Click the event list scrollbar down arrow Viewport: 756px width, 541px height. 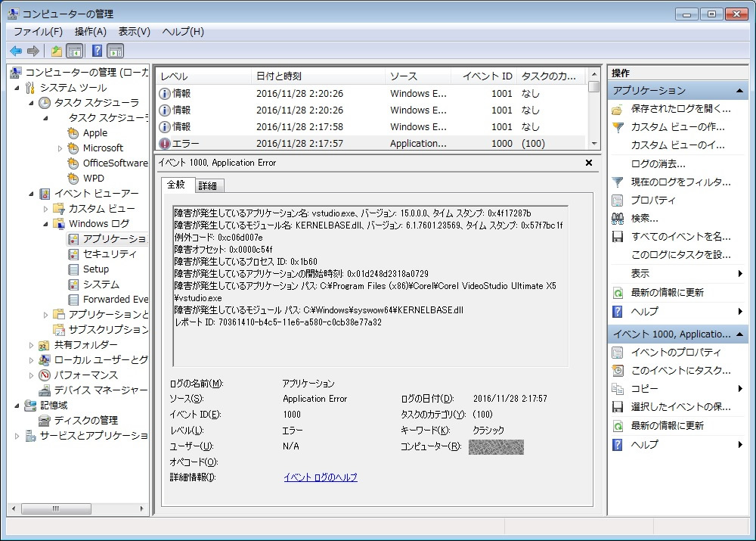tap(594, 144)
